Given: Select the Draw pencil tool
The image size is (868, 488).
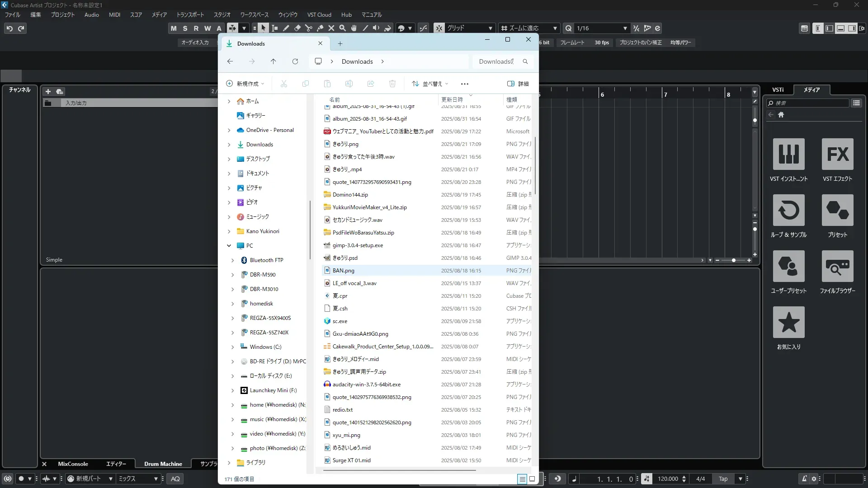Looking at the screenshot, I should [x=286, y=28].
